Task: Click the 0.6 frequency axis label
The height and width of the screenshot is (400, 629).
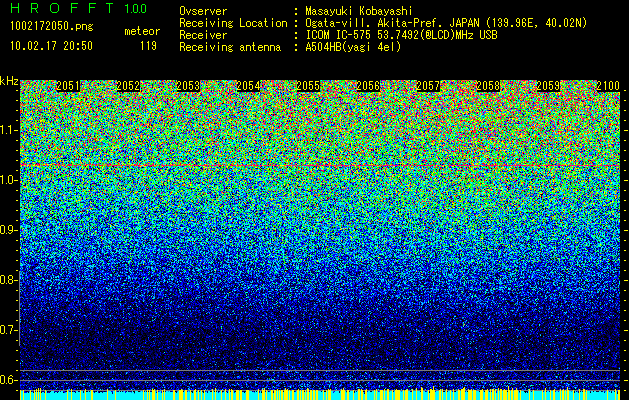Action: coord(8,380)
